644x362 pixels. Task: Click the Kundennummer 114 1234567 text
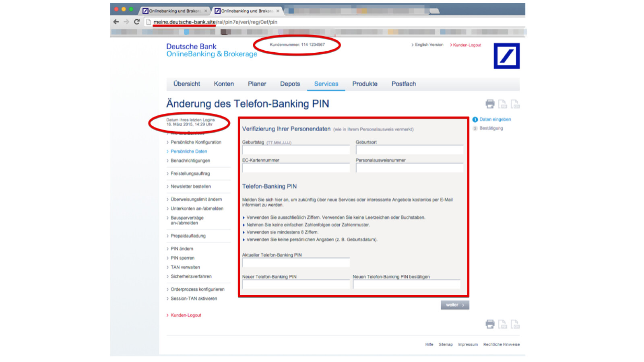tap(297, 45)
